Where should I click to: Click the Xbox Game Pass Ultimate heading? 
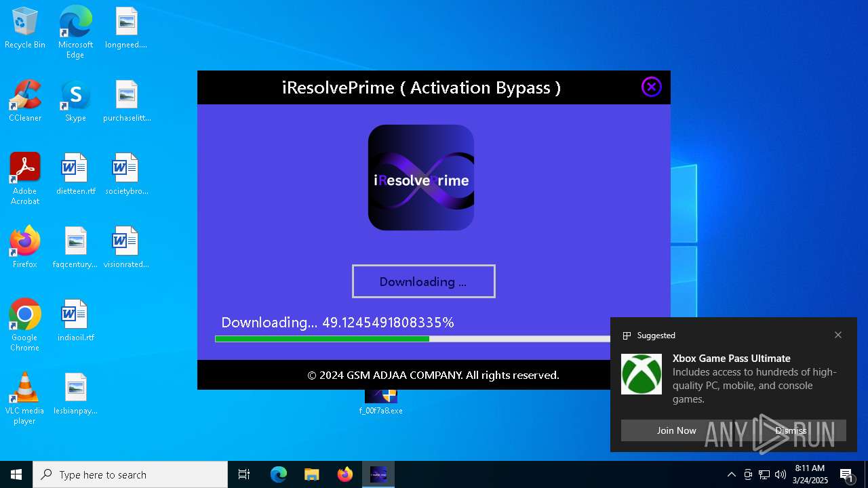[x=732, y=359]
